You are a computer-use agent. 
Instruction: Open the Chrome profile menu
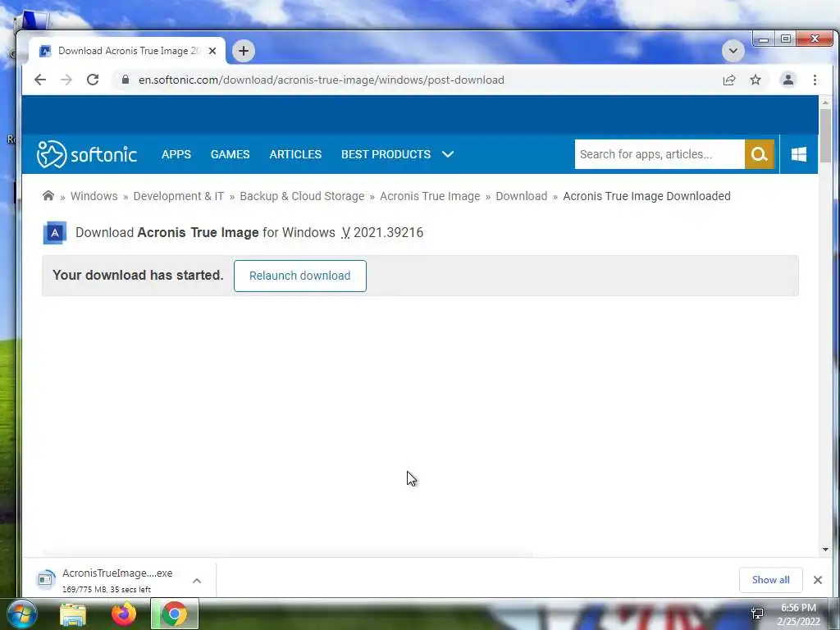[x=788, y=80]
